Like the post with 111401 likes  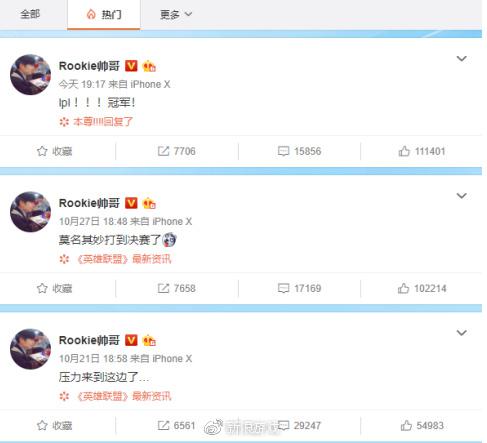[422, 151]
